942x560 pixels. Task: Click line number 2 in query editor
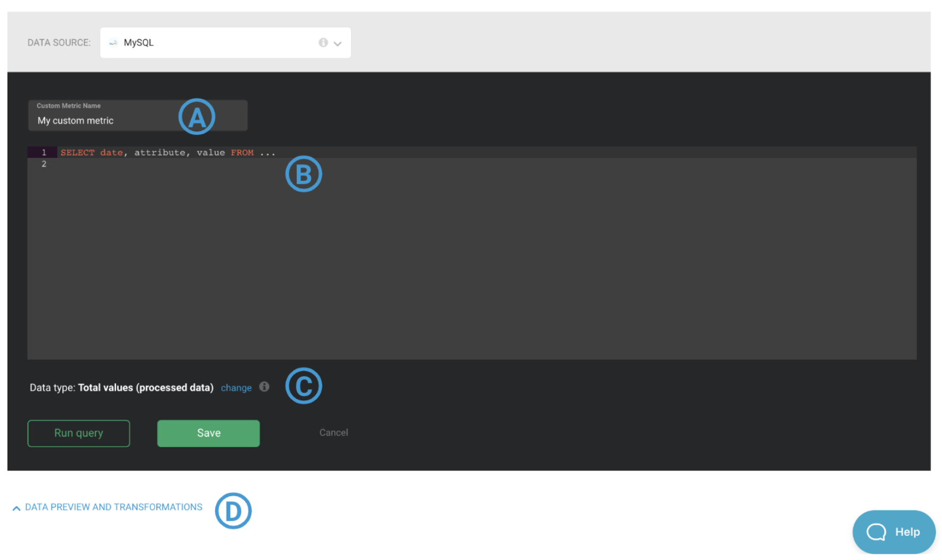44,164
